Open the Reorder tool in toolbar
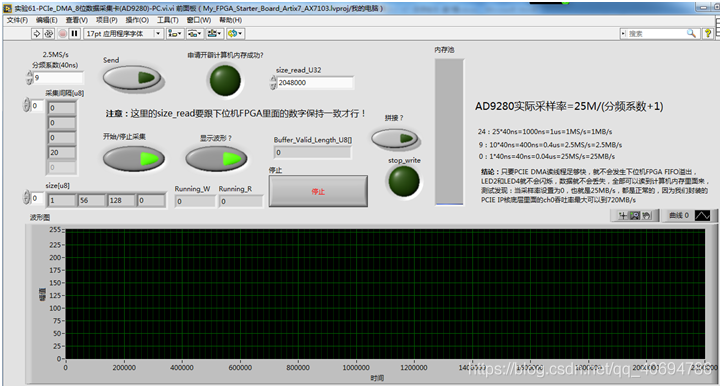The image size is (722, 388). (x=234, y=34)
